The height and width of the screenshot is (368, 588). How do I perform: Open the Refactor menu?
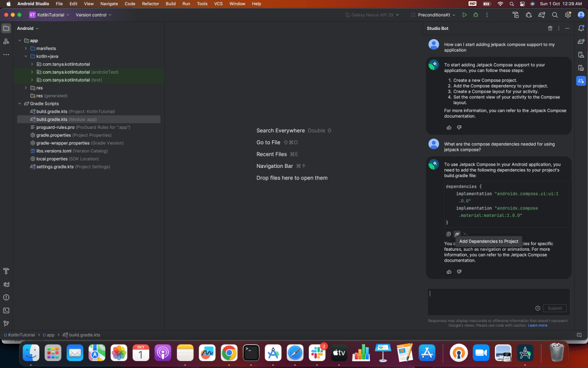(x=150, y=4)
